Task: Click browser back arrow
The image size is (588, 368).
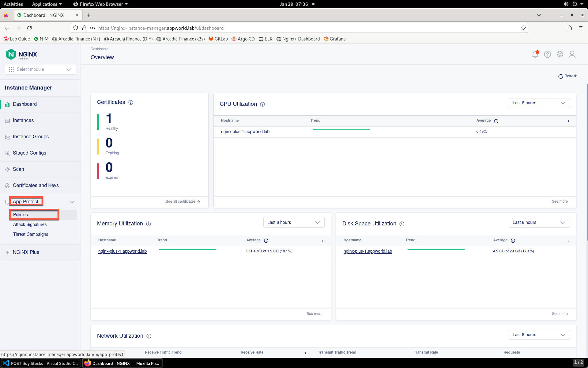Action: [7, 28]
